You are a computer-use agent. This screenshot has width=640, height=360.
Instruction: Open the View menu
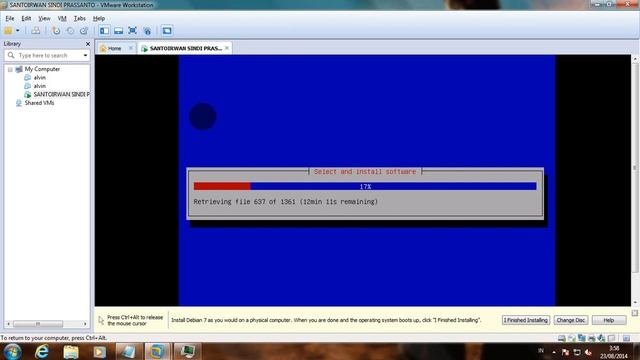44,18
